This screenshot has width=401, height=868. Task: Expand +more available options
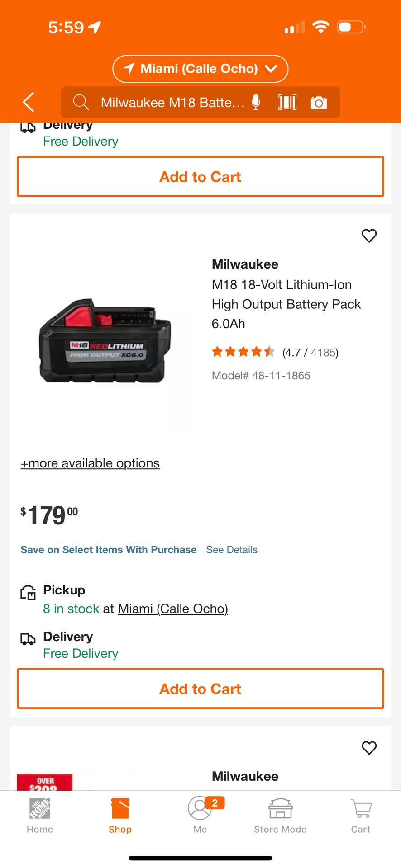tap(90, 463)
